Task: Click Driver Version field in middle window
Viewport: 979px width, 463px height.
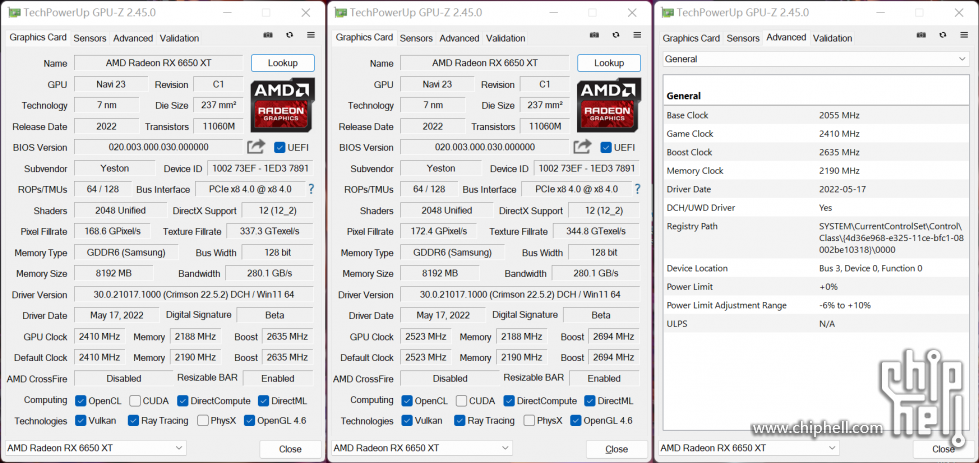Action: coord(519,295)
